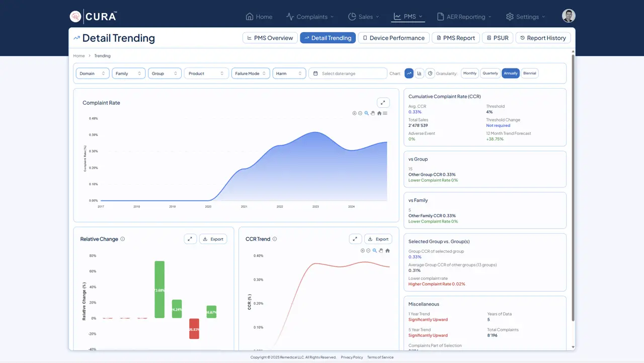The width and height of the screenshot is (644, 363).
Task: Switch chart type to bar chart
Action: pyautogui.click(x=420, y=74)
